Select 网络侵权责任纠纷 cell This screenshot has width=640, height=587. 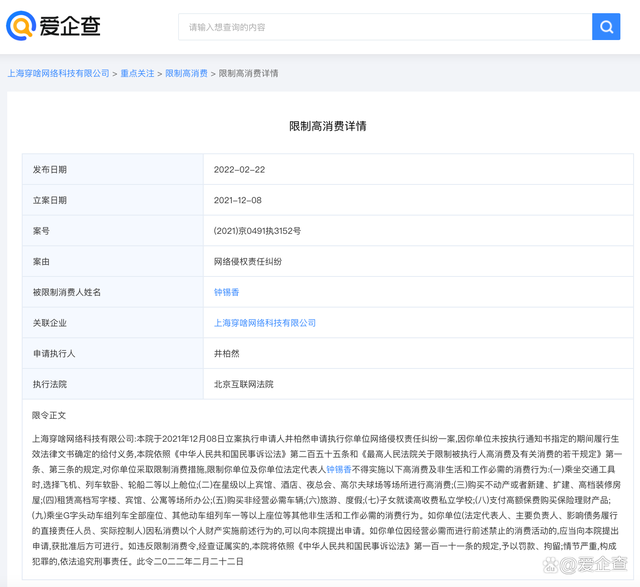(x=248, y=262)
